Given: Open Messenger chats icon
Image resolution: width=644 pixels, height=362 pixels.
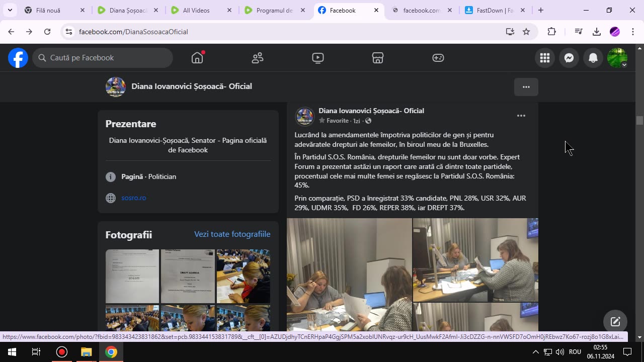Looking at the screenshot, I should 569,58.
